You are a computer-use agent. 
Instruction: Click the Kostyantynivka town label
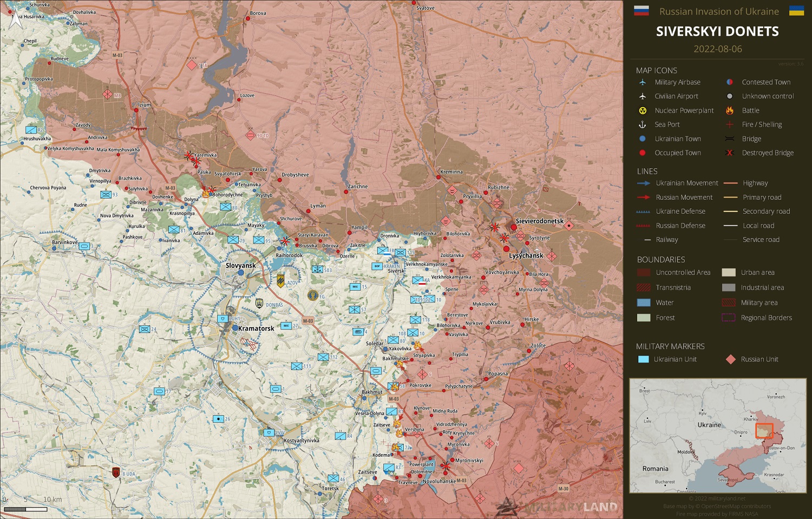click(302, 440)
